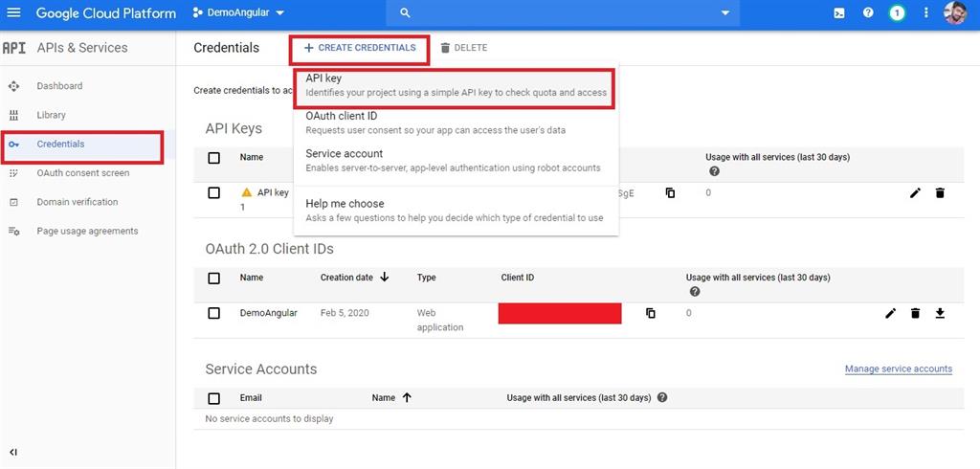Copy the OAuth Client ID icon

[651, 313]
